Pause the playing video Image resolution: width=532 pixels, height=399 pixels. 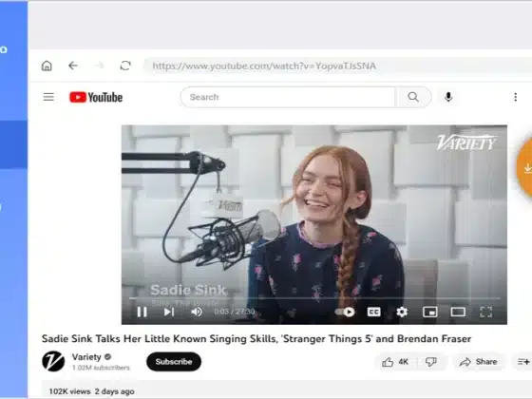tap(142, 312)
